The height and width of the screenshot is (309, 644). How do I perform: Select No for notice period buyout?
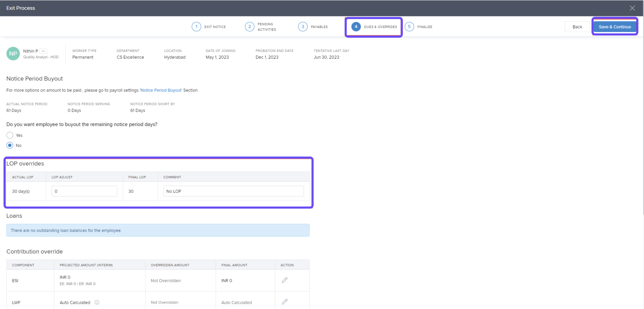click(10, 145)
